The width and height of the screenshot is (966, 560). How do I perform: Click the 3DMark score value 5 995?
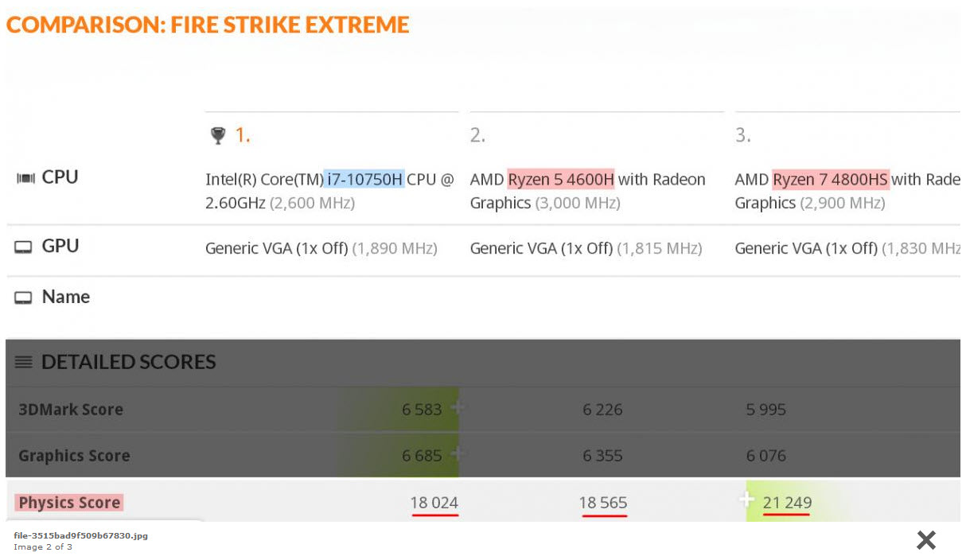(766, 410)
